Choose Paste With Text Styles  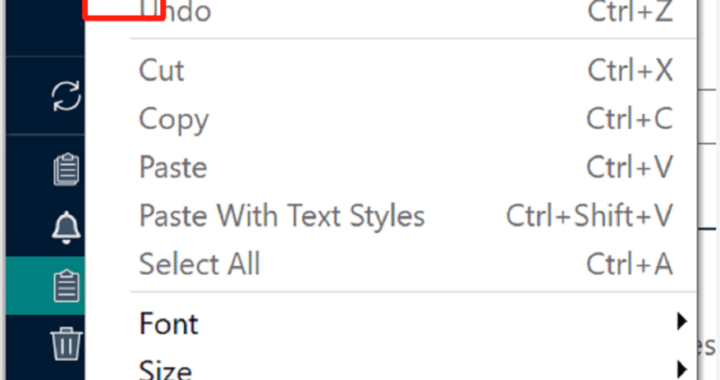pyautogui.click(x=282, y=216)
